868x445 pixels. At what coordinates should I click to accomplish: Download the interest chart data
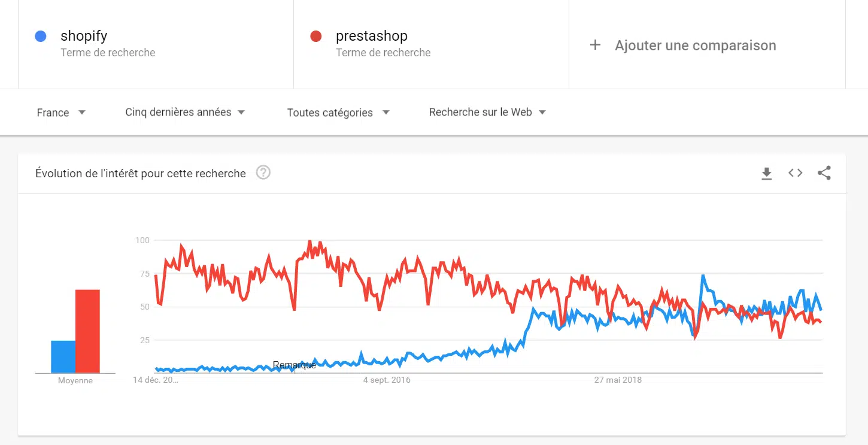coord(766,174)
